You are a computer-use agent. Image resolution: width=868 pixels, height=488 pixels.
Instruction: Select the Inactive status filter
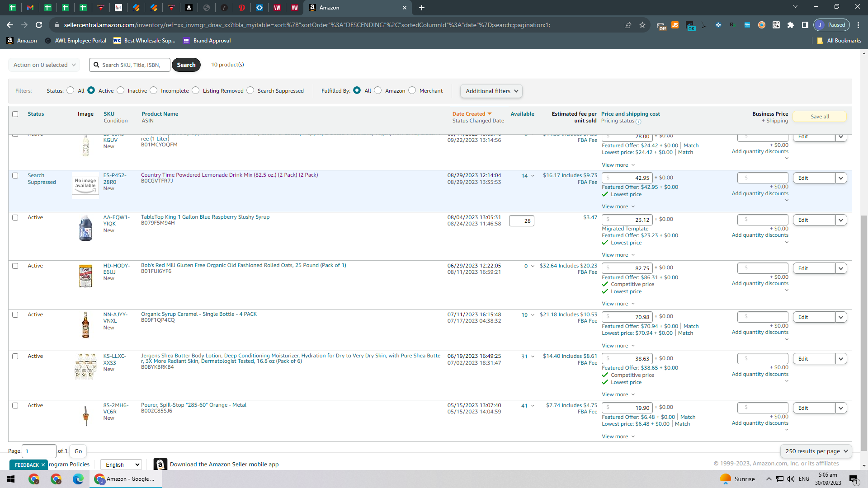coord(120,90)
